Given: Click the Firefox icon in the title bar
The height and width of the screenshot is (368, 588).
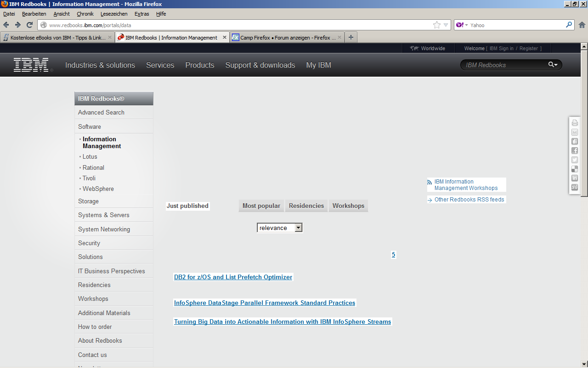Looking at the screenshot, I should pyautogui.click(x=5, y=4).
